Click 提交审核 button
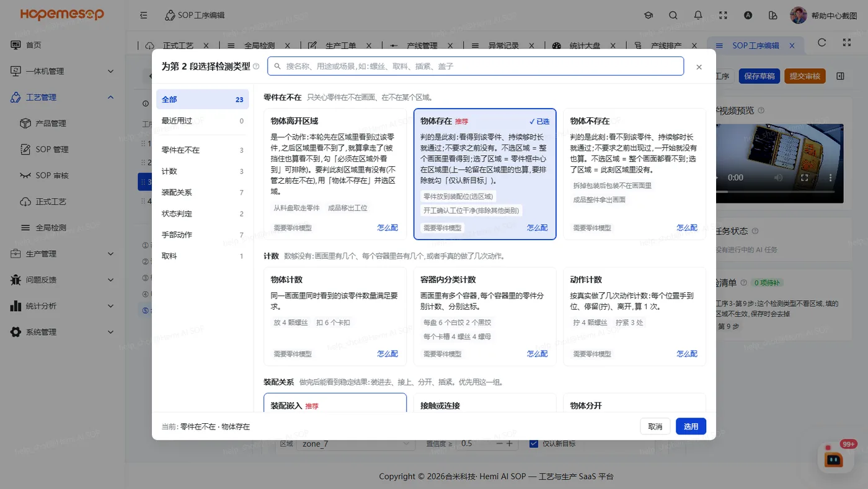Screen dimensions: 868x489 (x=805, y=76)
